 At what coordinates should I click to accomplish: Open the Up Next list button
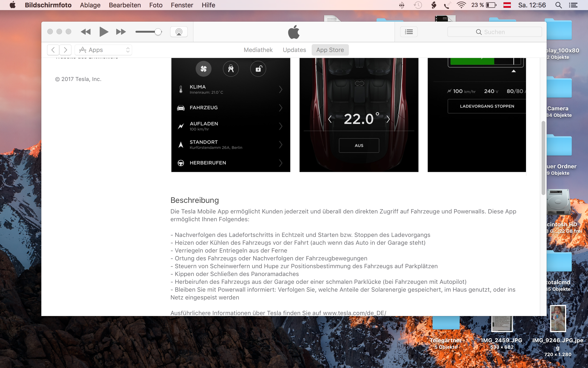pos(409,32)
